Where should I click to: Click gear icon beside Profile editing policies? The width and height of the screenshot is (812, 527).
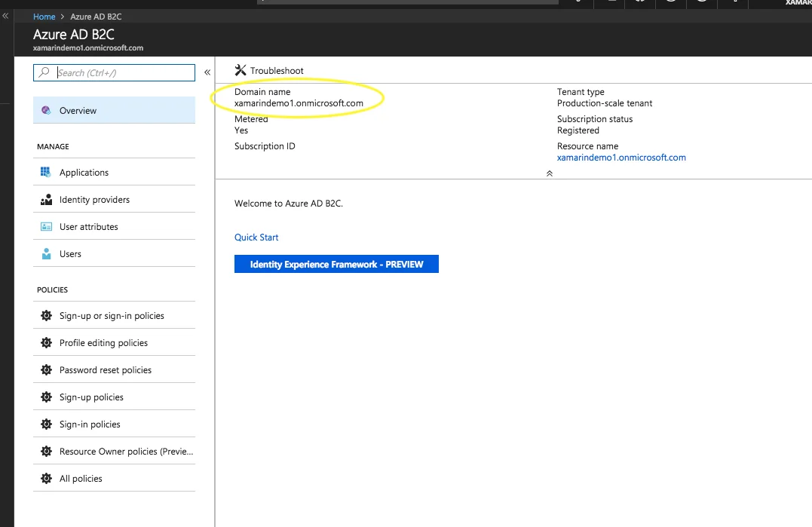click(x=46, y=343)
